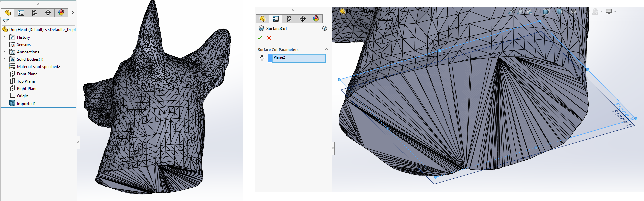The width and height of the screenshot is (644, 201).
Task: Expand the Solid Bodies(1) folder
Action: point(4,59)
